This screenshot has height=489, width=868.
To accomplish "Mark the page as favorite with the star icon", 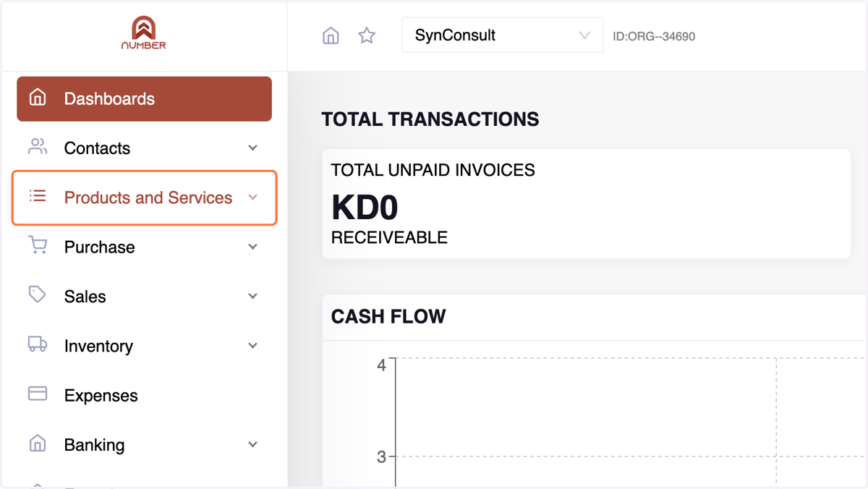I will coord(367,35).
